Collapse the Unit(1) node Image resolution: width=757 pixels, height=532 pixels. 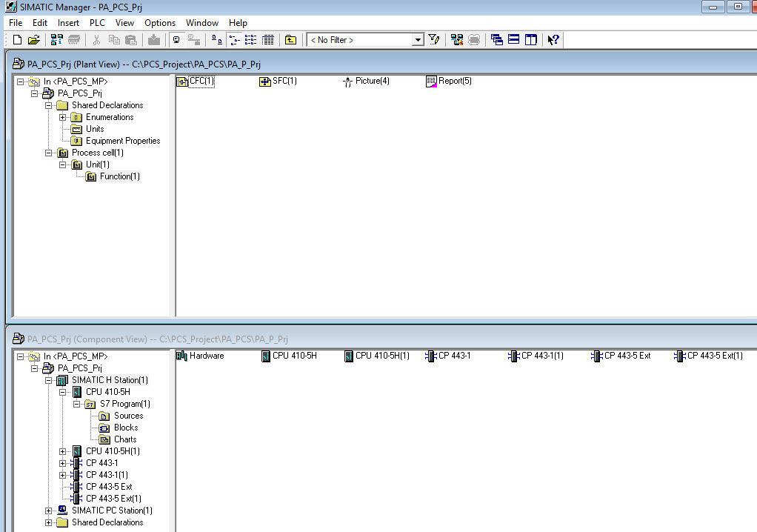tap(62, 164)
